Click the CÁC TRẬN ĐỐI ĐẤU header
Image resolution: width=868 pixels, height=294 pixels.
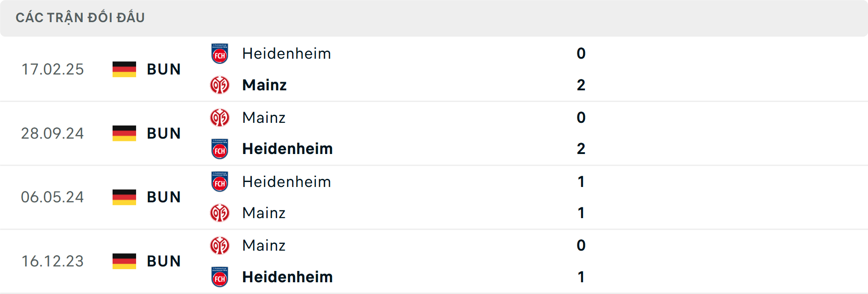(x=80, y=17)
